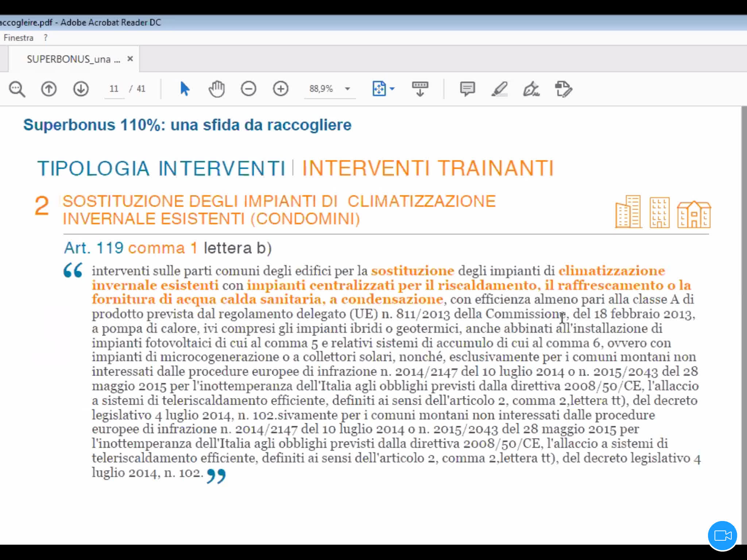Zoom out with the minus button

(x=248, y=89)
